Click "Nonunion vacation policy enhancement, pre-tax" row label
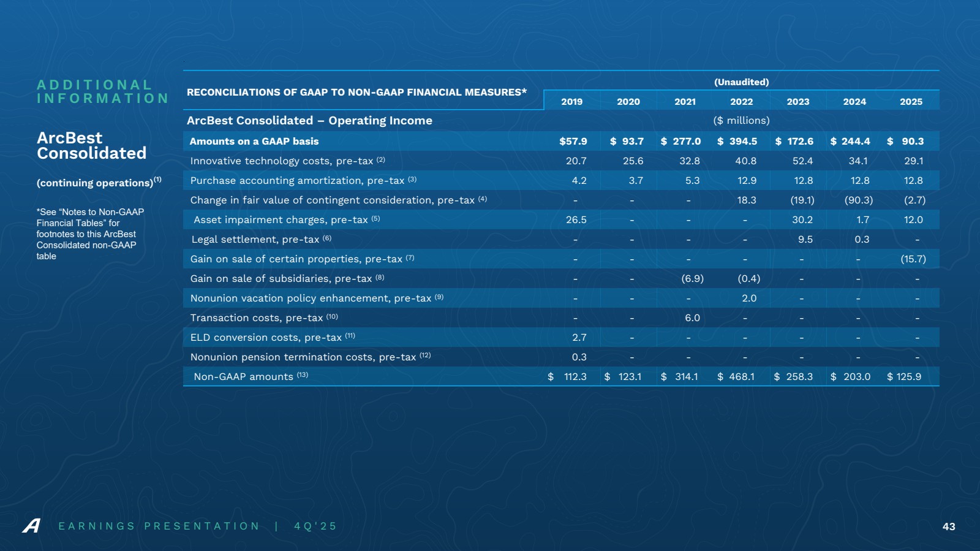The image size is (980, 551). tap(317, 298)
